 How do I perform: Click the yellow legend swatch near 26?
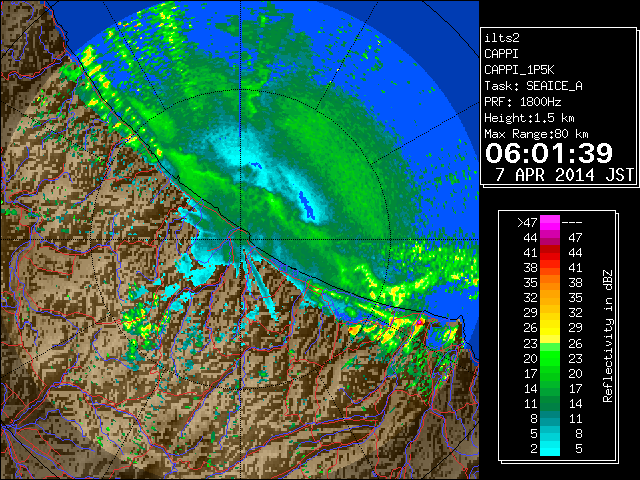coord(550,331)
